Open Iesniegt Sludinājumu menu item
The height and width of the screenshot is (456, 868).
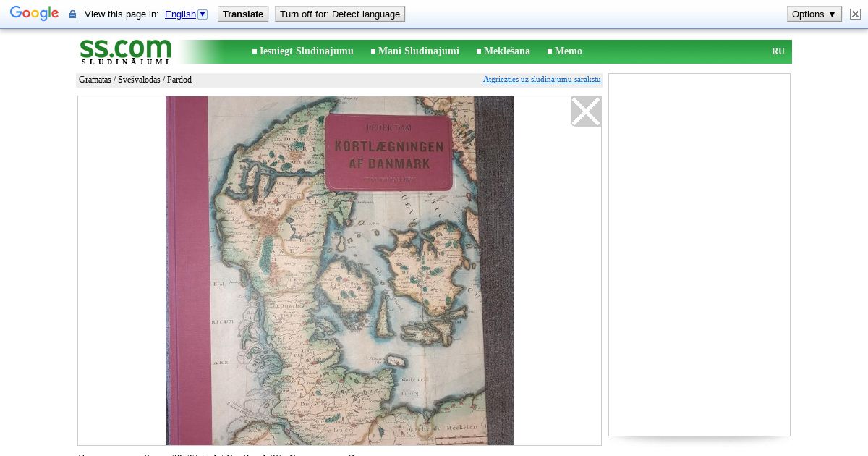click(x=306, y=51)
